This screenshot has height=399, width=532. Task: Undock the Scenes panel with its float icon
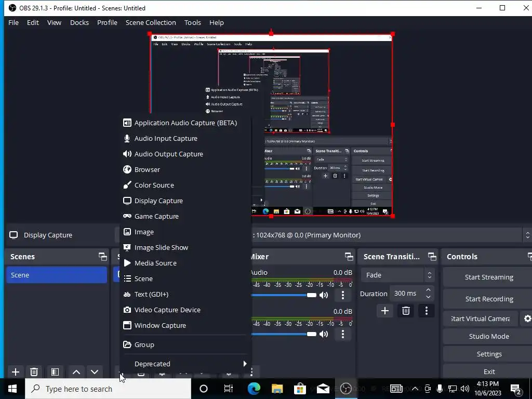[102, 257]
